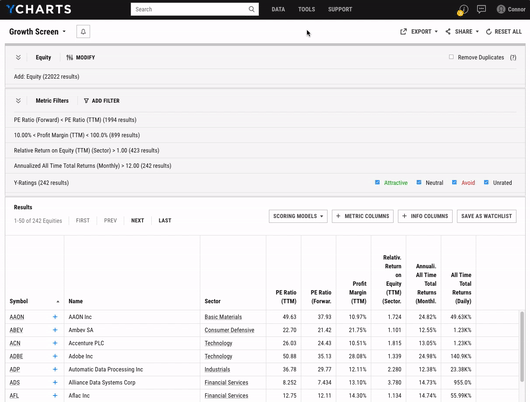Click the Name column header
This screenshot has height=402, width=530.
[x=76, y=301]
